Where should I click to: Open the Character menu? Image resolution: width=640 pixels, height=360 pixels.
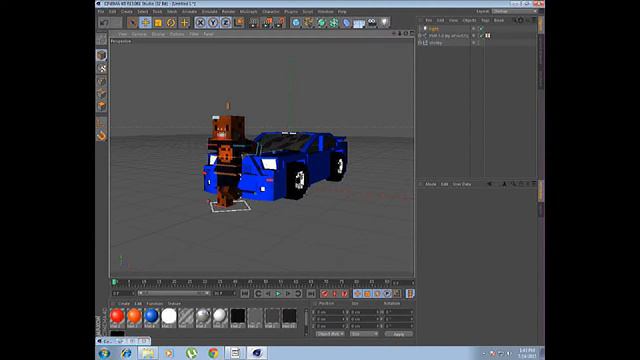[271, 12]
